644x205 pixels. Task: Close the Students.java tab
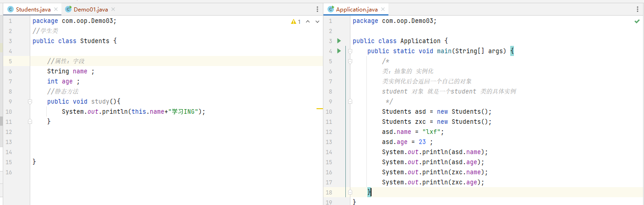pos(56,9)
